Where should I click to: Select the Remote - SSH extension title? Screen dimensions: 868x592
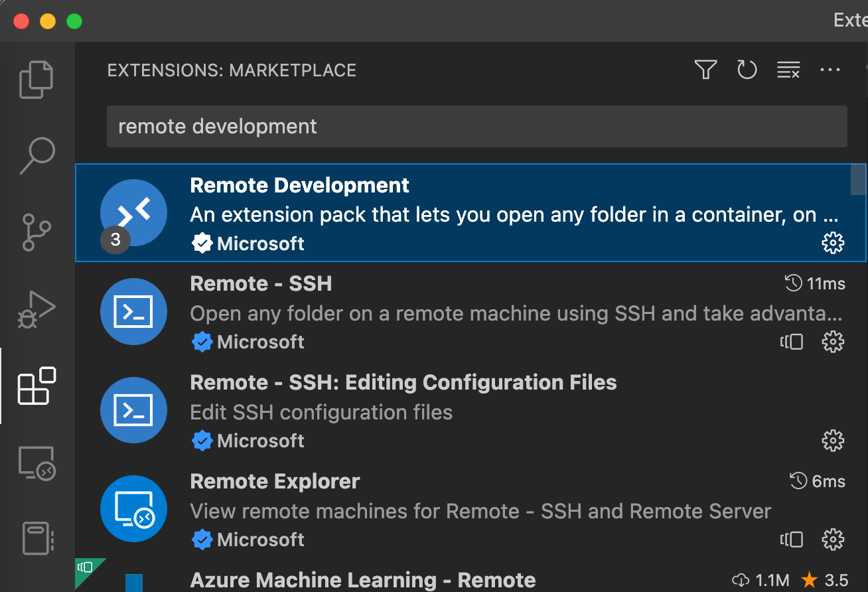(261, 284)
